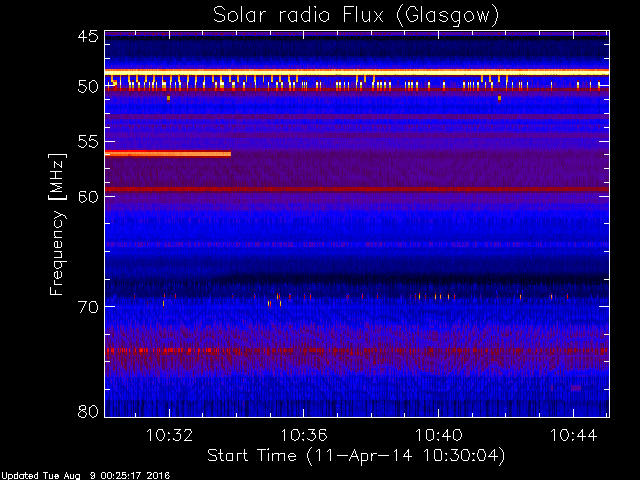
Task: Click the 10:40 time tick label
Action: pyautogui.click(x=439, y=435)
